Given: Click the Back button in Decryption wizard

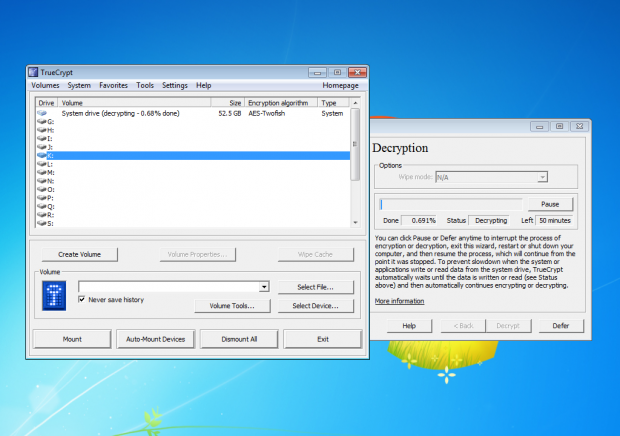Looking at the screenshot, I should 463,326.
